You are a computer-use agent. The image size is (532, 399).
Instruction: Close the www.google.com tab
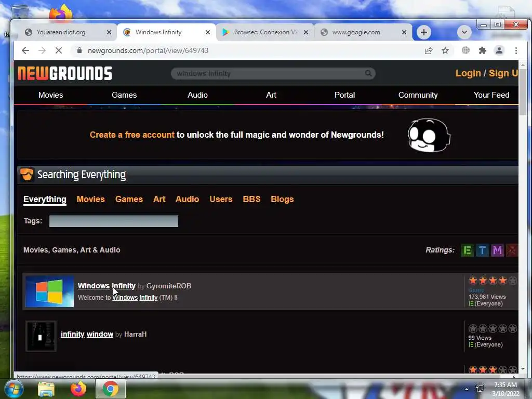point(404,32)
